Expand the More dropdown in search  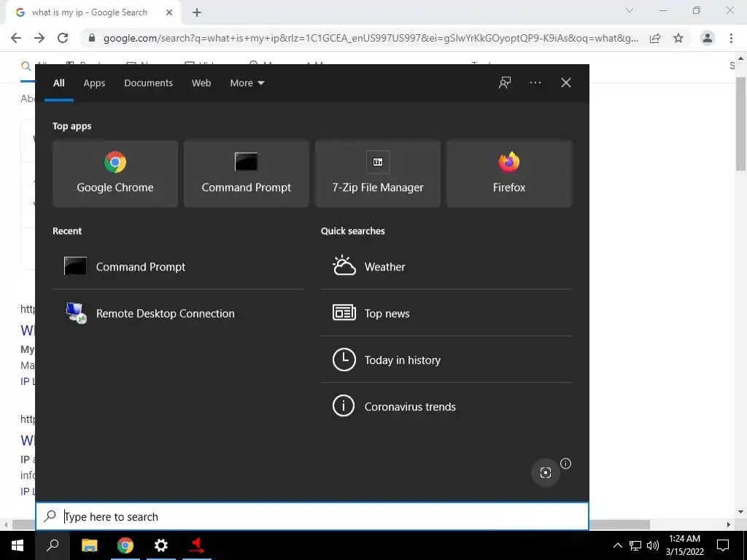(247, 83)
